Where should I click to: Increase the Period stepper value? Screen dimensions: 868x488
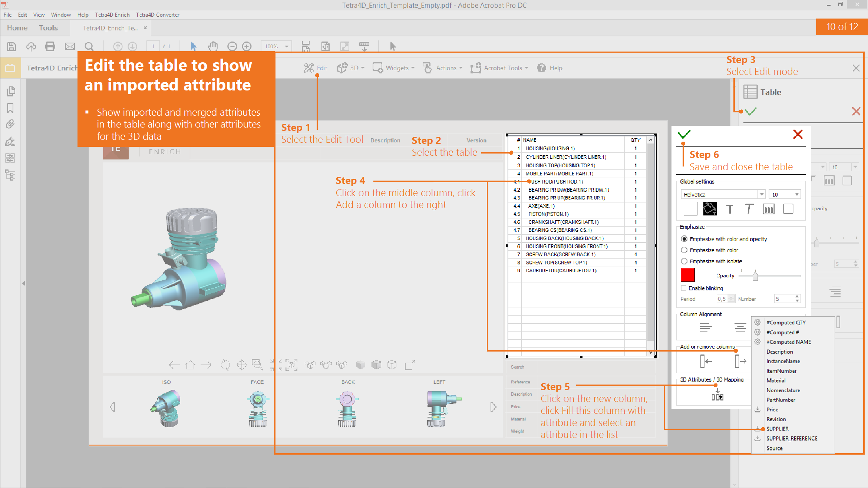tap(731, 297)
